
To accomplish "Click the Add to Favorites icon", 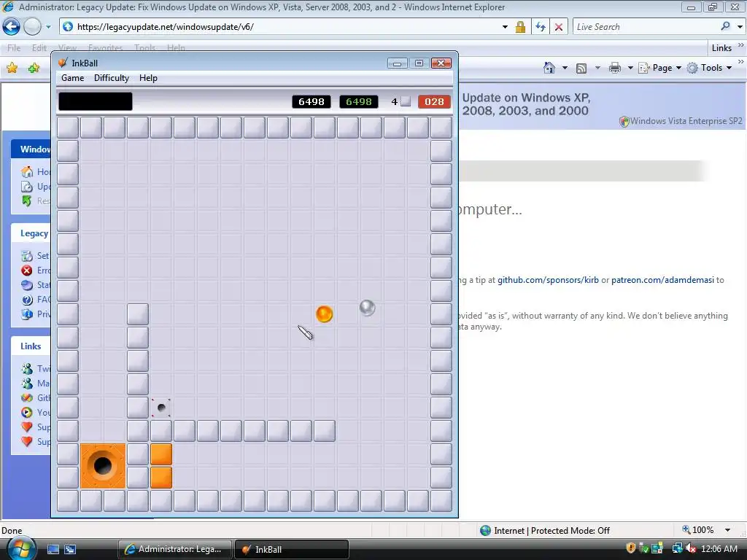I will point(34,68).
